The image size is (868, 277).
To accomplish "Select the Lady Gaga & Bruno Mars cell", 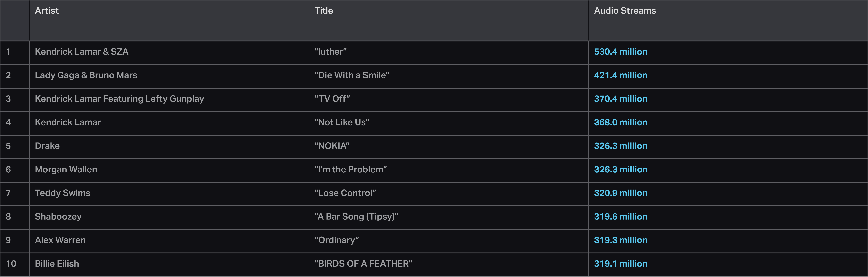I will pos(86,75).
